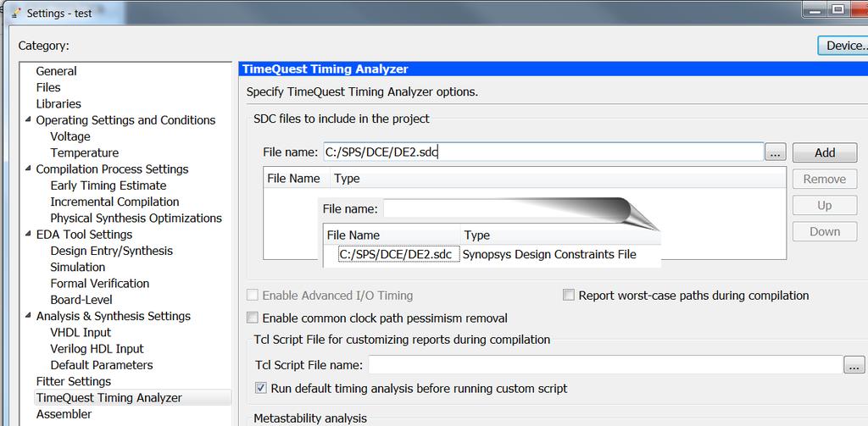
Task: Open VHDL Input settings
Action: (81, 332)
